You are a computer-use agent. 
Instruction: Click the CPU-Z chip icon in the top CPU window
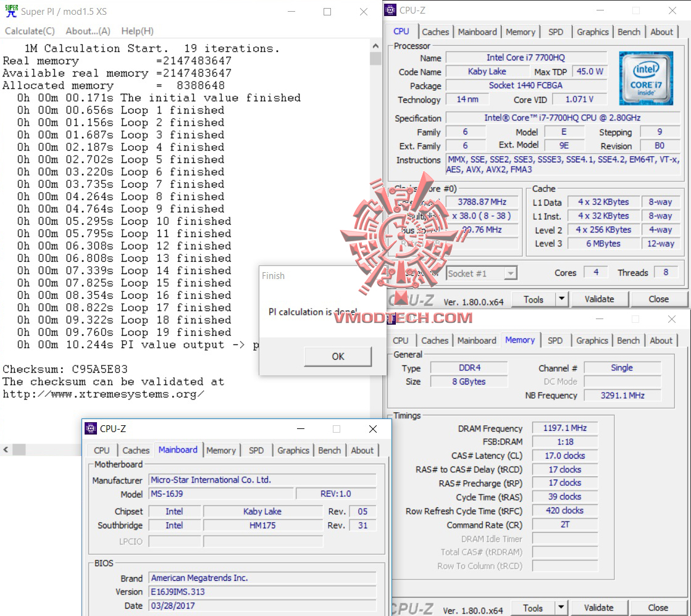tap(390, 10)
